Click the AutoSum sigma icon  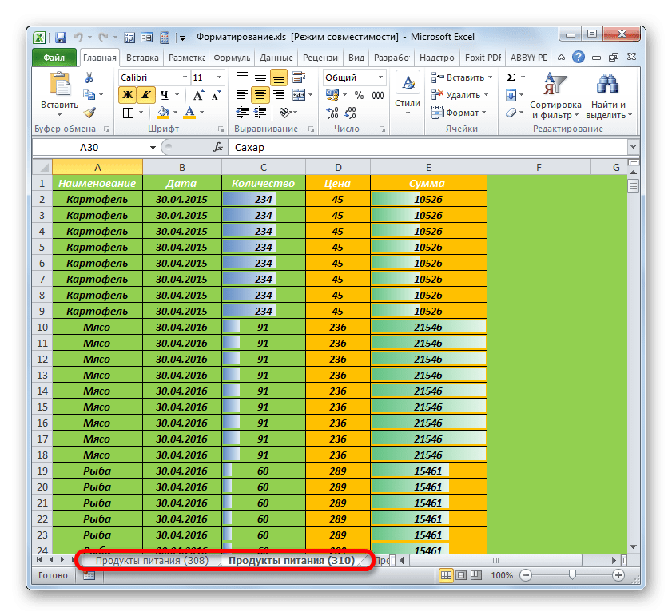511,77
